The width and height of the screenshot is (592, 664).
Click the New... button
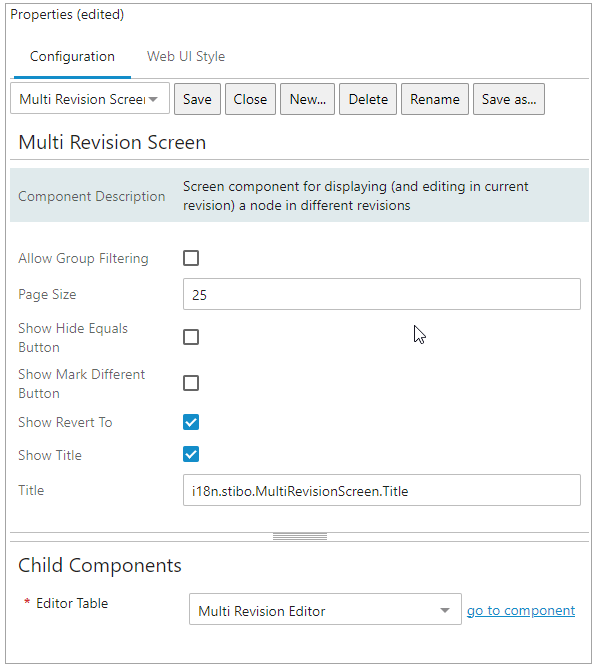(307, 99)
